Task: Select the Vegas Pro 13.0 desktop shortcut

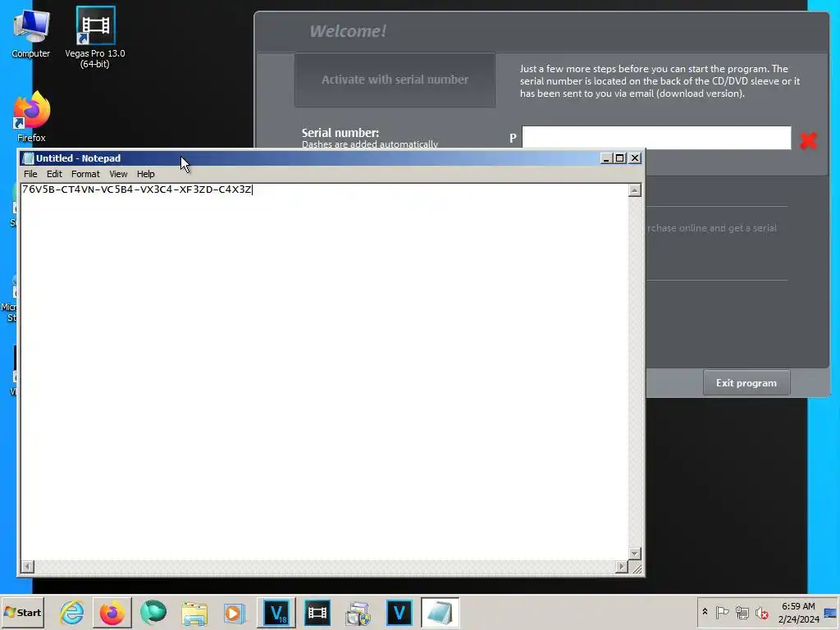Action: [x=95, y=38]
